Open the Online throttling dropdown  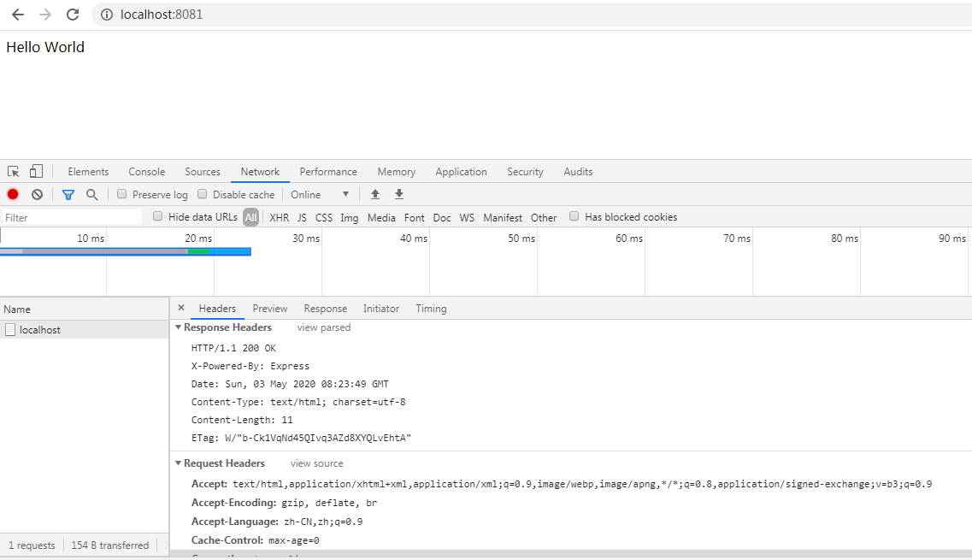(320, 195)
